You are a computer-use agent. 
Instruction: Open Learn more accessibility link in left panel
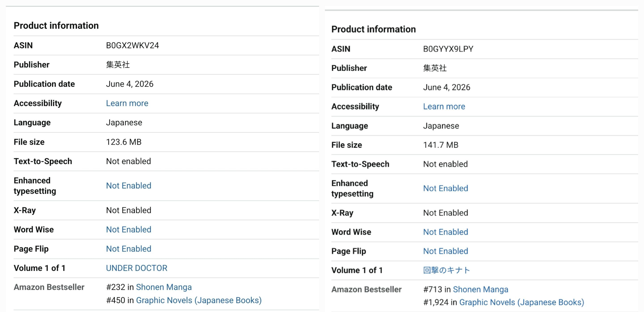pos(127,103)
